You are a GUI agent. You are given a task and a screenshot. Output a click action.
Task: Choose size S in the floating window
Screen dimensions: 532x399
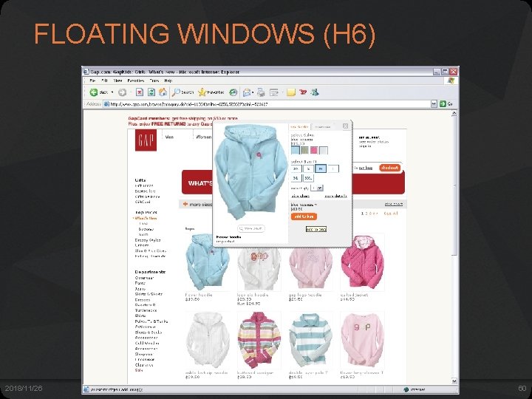tap(308, 168)
